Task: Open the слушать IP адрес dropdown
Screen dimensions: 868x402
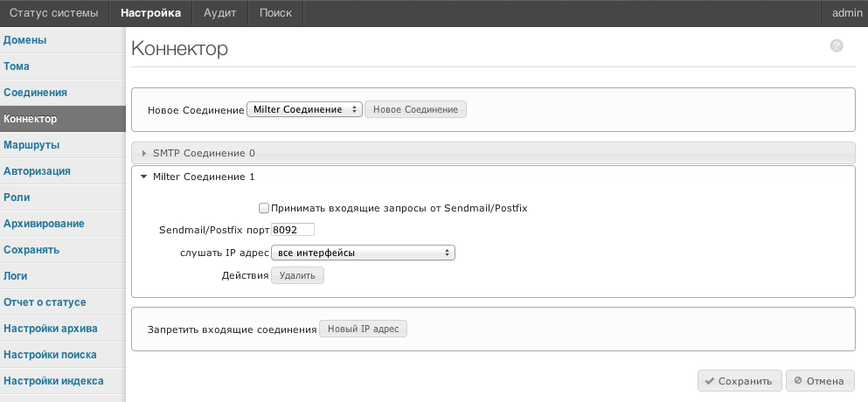Action: (363, 253)
